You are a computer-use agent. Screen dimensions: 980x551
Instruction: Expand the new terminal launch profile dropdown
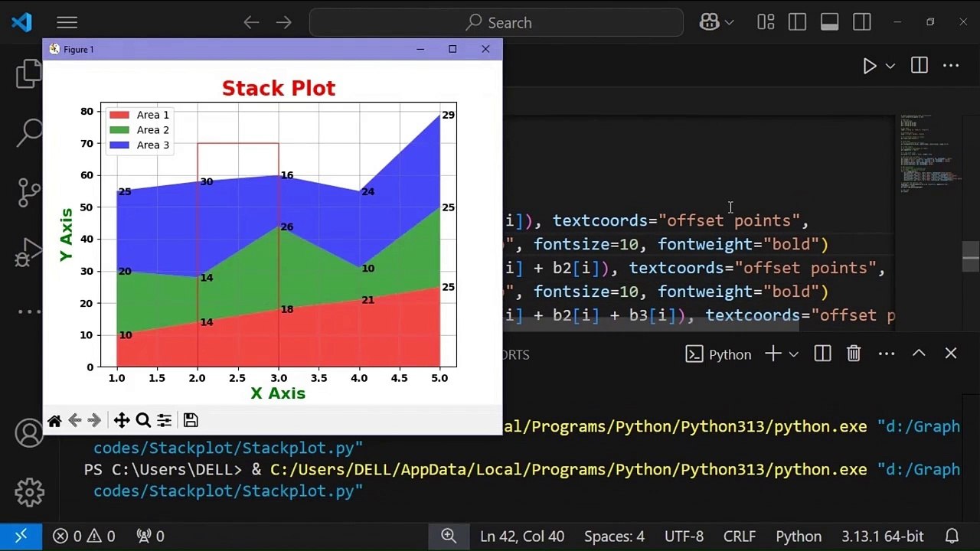(x=793, y=354)
